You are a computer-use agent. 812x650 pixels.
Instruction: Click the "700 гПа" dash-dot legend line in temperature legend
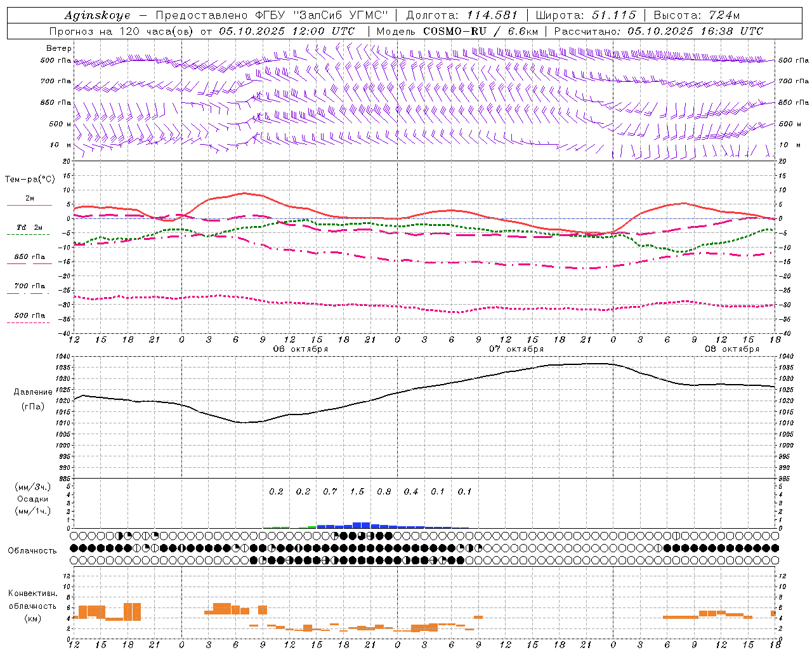pos(28,293)
